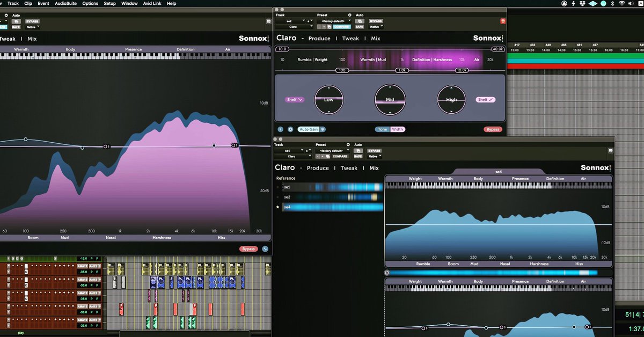
Task: Click the 1.0k crossover handle
Action: (x=402, y=70)
